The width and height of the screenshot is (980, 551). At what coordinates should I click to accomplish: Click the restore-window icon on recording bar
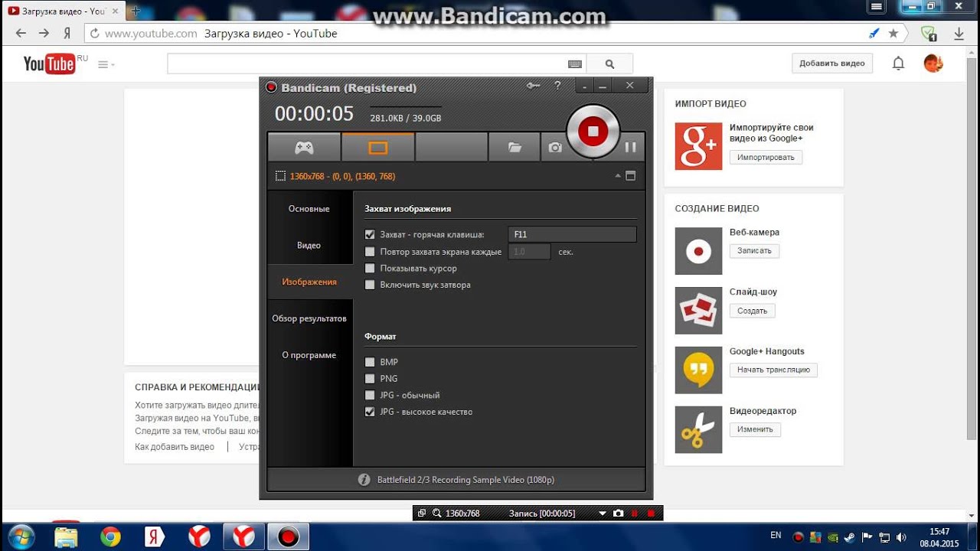[x=422, y=514]
